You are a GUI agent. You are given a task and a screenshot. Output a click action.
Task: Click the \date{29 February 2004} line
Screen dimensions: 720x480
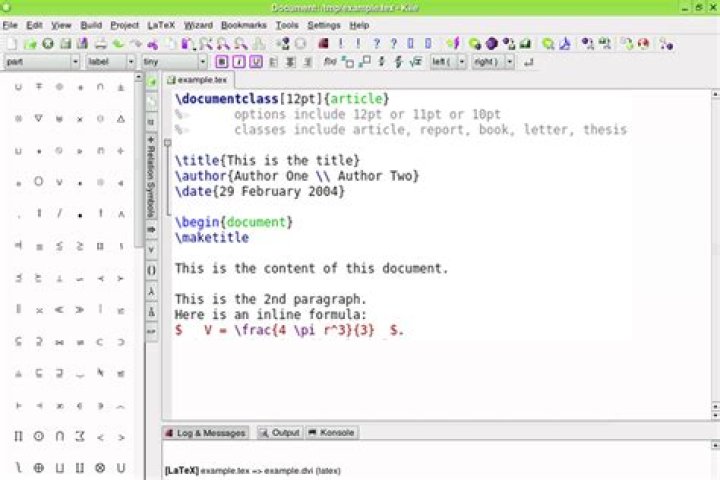pos(259,191)
